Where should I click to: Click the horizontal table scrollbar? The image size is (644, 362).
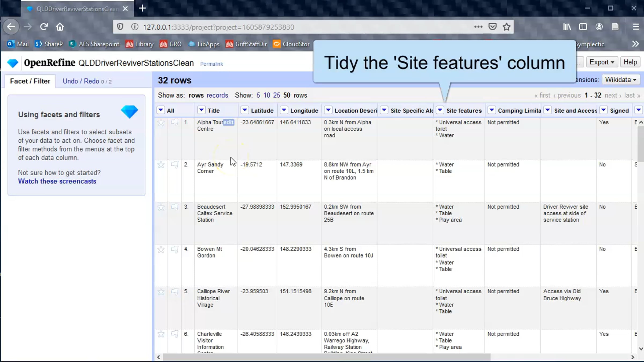[x=327, y=357]
